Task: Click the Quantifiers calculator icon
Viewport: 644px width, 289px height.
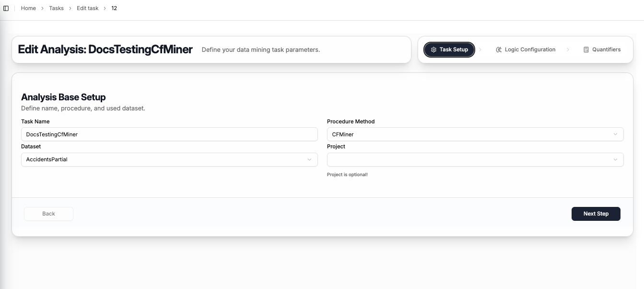Action: tap(585, 49)
